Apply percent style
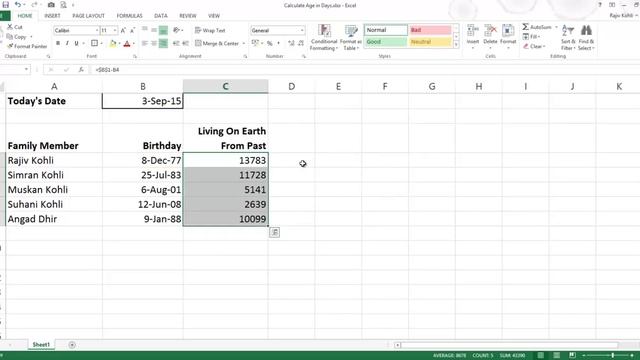The height and width of the screenshot is (360, 640). pos(269,43)
